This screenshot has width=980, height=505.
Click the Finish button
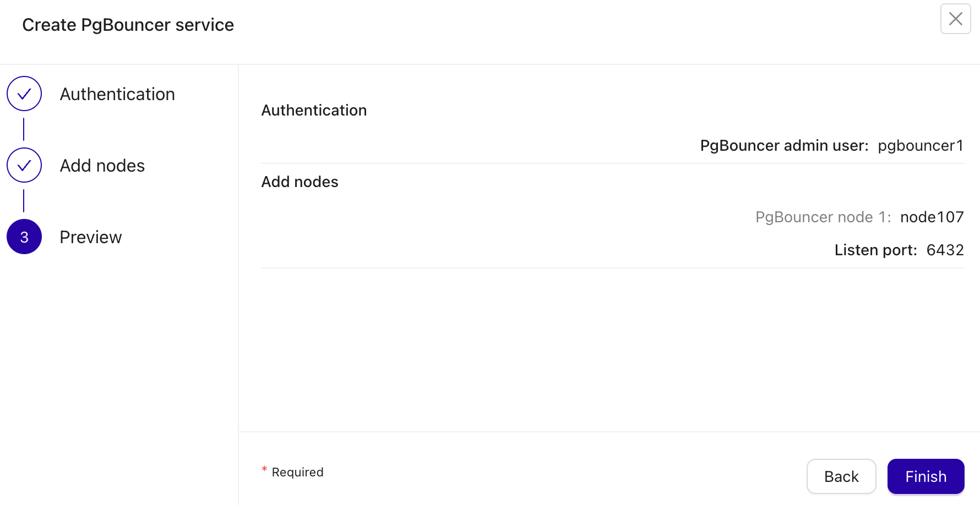pyautogui.click(x=925, y=476)
